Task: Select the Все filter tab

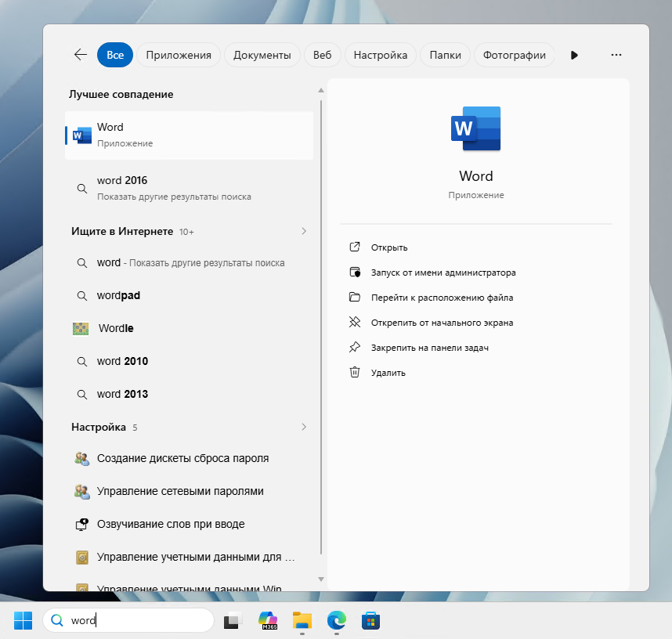Action: coord(115,55)
